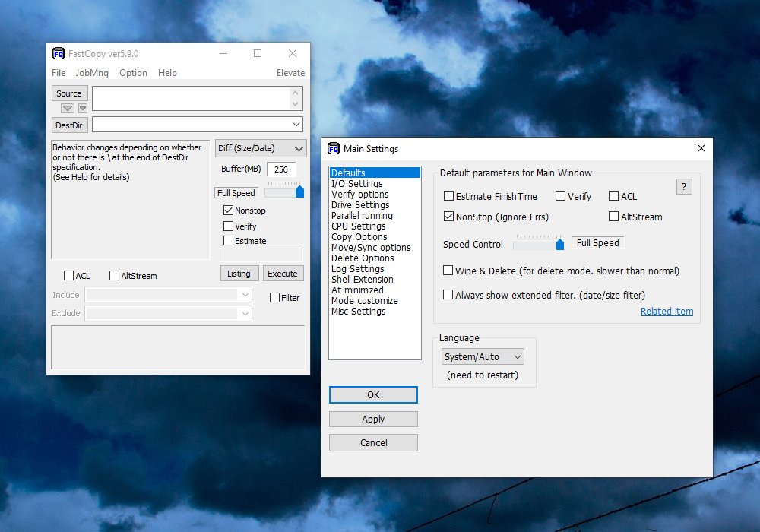Open the Exclude filter dropdown
Screen dimensions: 760x532
(245, 313)
